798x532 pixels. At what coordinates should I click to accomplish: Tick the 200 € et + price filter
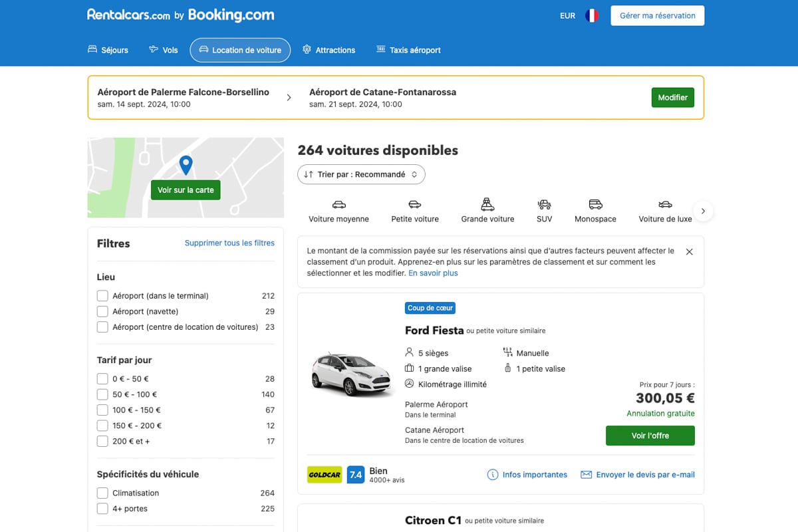pyautogui.click(x=102, y=442)
